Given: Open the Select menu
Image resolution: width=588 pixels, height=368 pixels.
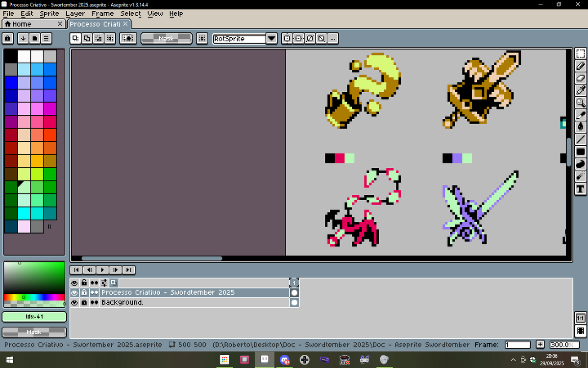Looking at the screenshot, I should point(130,14).
